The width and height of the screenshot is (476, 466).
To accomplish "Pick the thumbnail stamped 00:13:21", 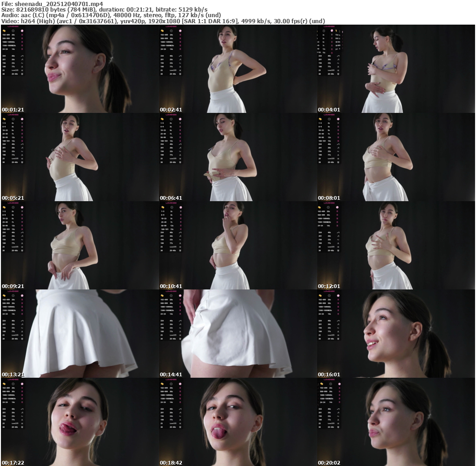I will (80, 334).
